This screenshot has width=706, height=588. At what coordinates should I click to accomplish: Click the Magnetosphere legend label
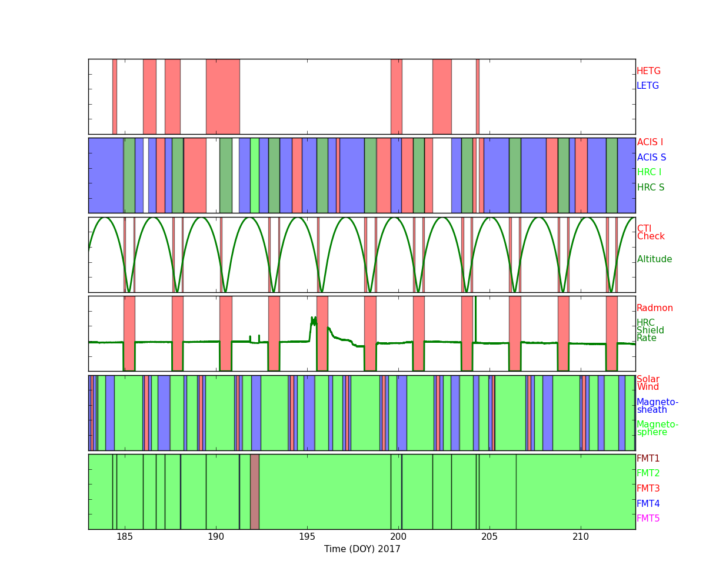pos(657,429)
